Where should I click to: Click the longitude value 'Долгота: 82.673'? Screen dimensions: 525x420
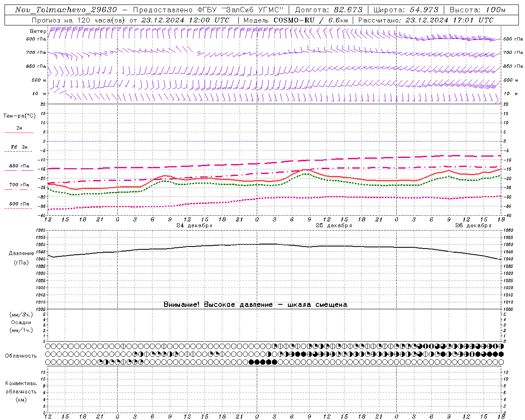click(329, 10)
